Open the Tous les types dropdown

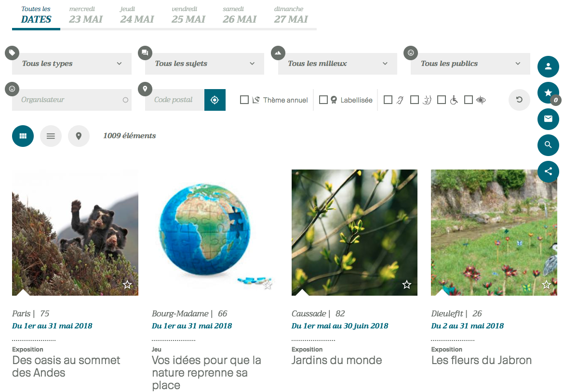pos(71,64)
